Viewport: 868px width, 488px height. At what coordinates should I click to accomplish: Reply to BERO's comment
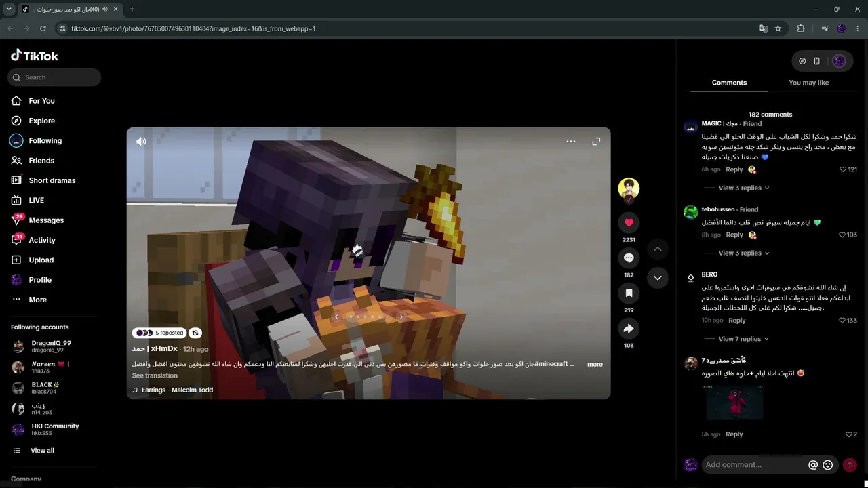point(736,321)
